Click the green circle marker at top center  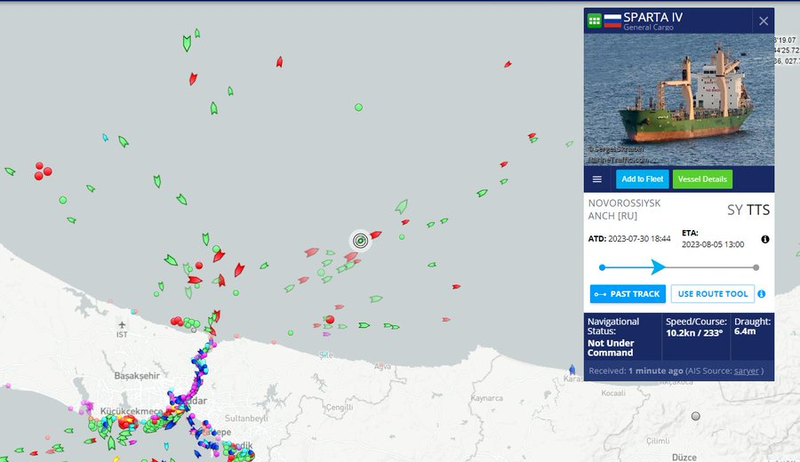click(359, 107)
